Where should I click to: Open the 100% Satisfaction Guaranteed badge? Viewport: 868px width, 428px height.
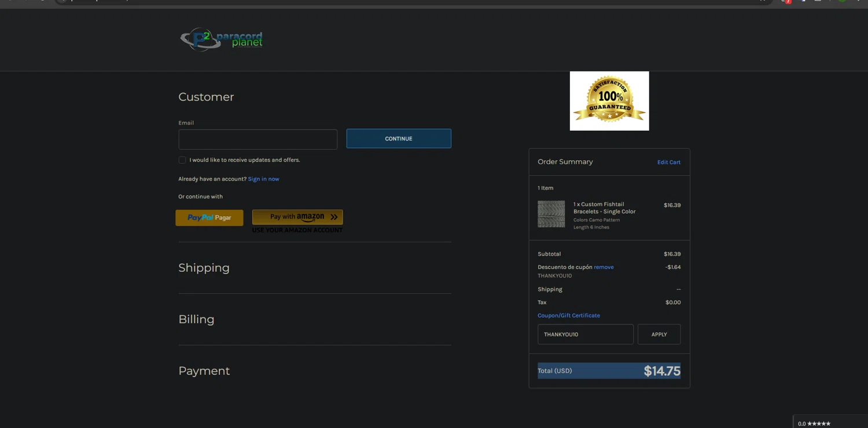(x=609, y=101)
